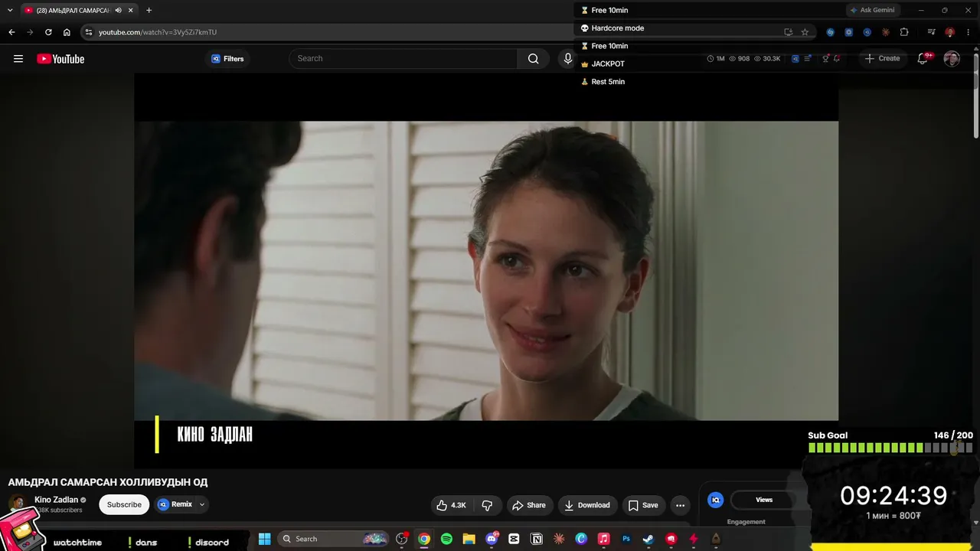Switch to Chrome in the taskbar
The image size is (980, 551).
[x=424, y=539]
